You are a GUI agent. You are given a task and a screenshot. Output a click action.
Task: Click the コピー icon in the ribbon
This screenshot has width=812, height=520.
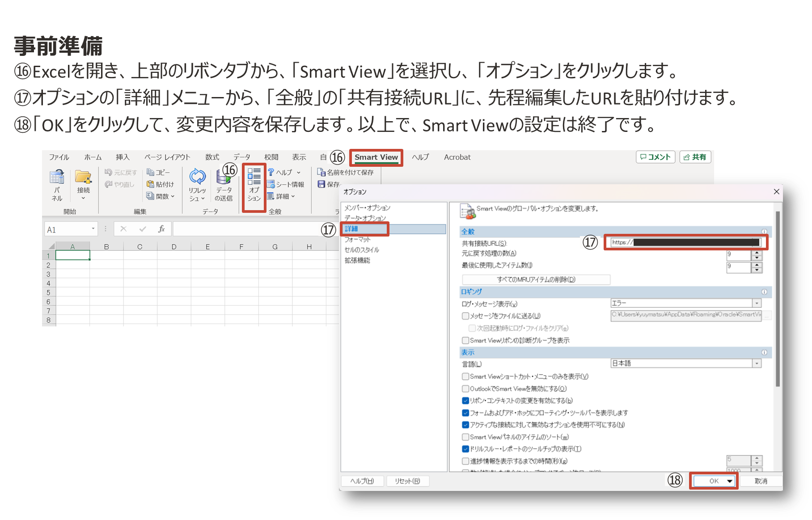click(150, 172)
